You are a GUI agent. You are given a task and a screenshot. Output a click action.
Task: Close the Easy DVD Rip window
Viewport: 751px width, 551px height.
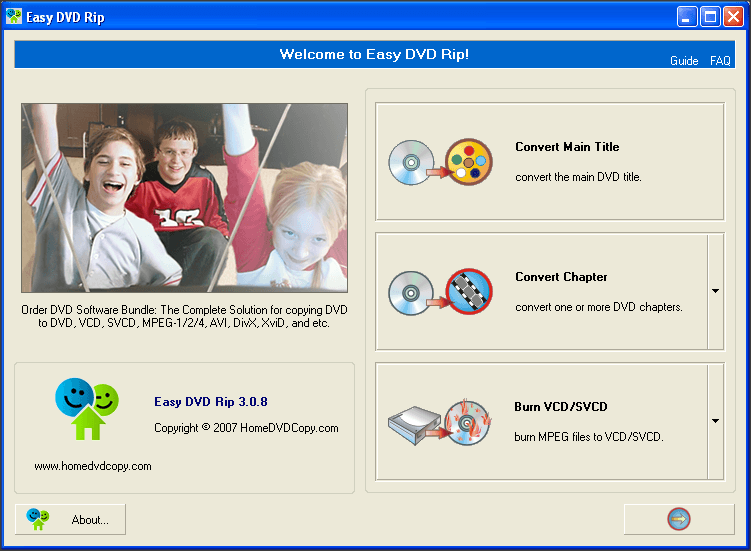[732, 17]
